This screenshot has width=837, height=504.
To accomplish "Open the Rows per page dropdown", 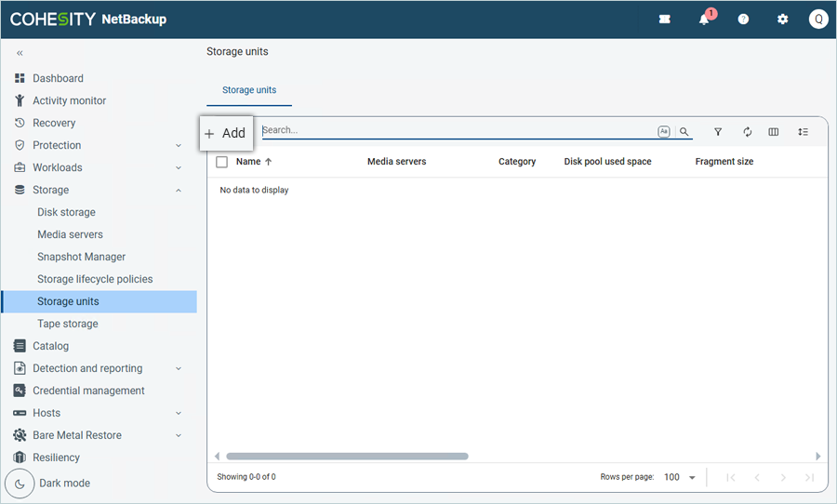I will tap(681, 477).
